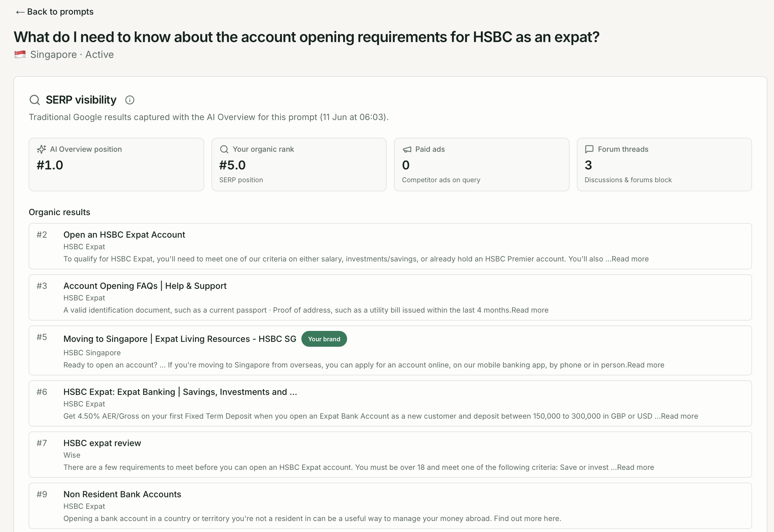Click "Discussions & forums block" text
774x532 pixels.
click(628, 180)
